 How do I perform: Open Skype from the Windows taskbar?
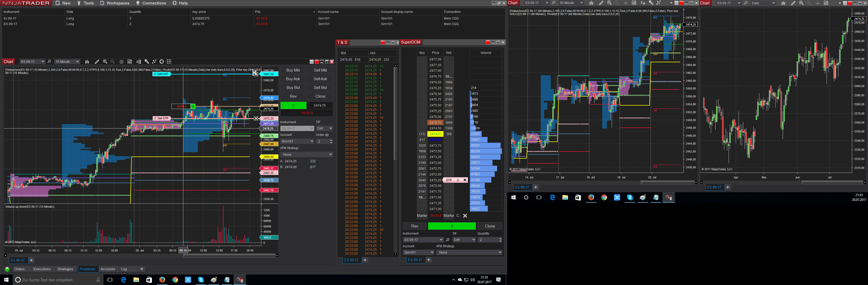pos(201,280)
